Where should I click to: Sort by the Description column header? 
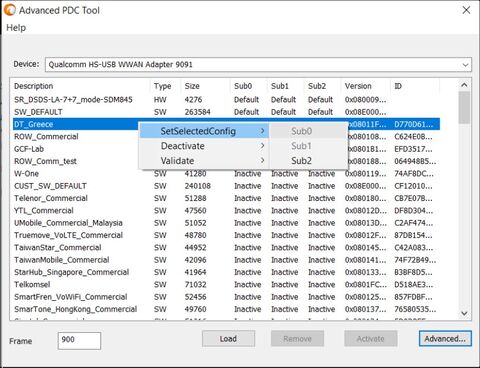[x=81, y=86]
